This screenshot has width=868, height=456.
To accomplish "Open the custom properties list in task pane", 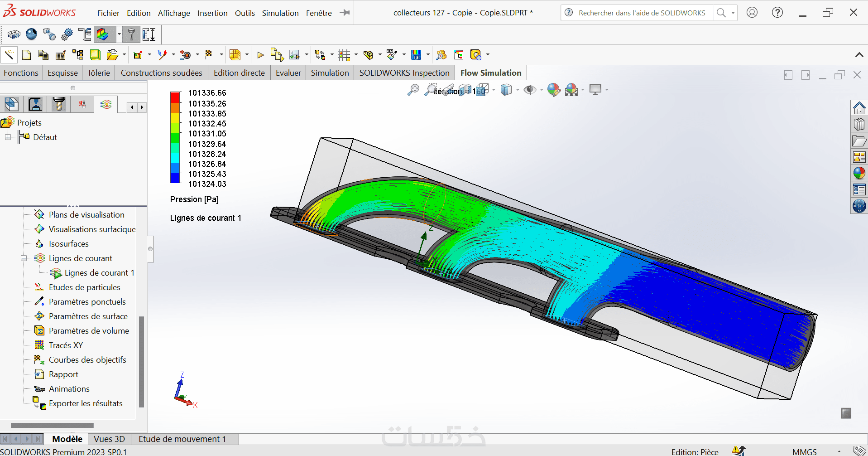I will point(859,189).
